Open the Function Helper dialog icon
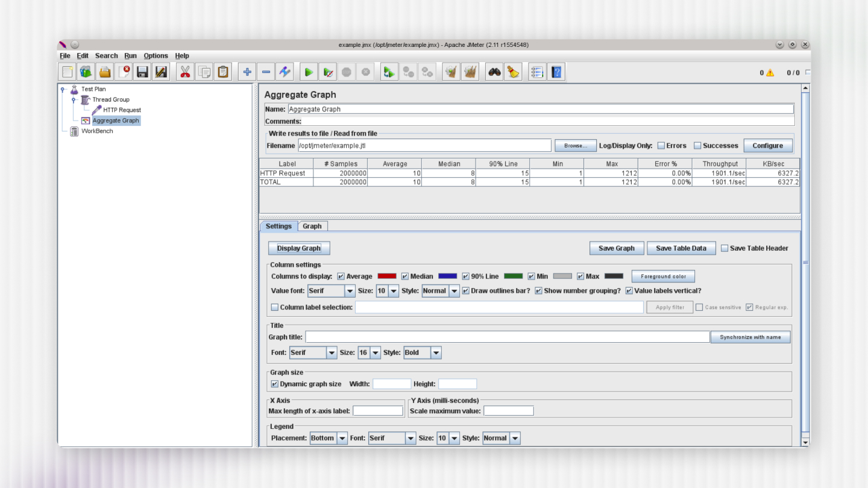Screen dimensions: 868x488 536,71
